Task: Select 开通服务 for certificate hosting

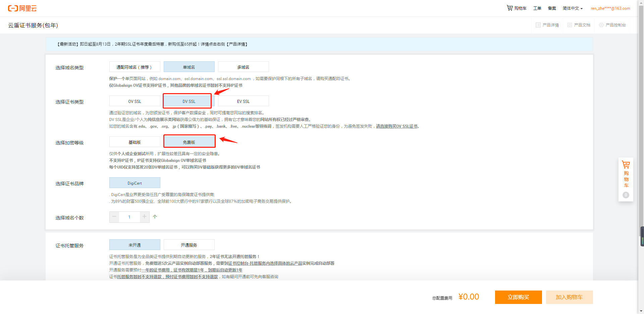Action: coord(189,245)
